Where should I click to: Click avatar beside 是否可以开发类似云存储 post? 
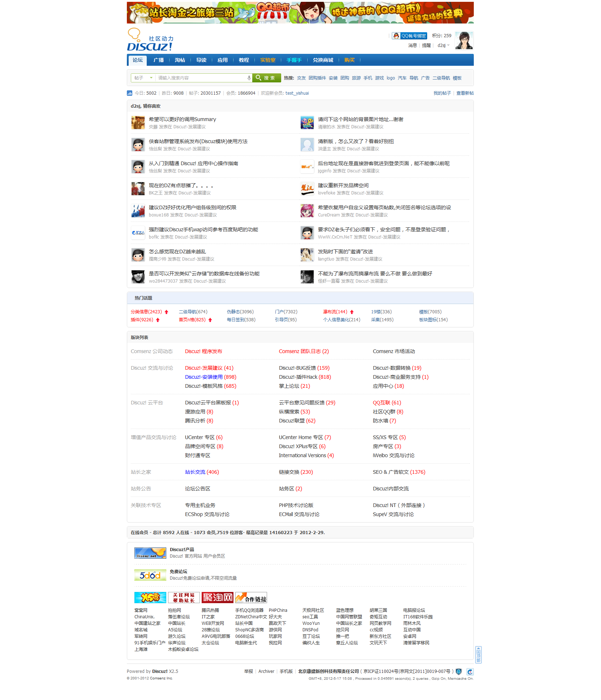pyautogui.click(x=138, y=277)
